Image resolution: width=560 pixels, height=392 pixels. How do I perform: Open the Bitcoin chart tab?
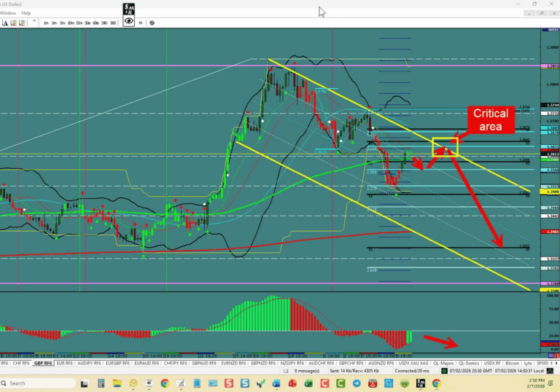pyautogui.click(x=512, y=363)
